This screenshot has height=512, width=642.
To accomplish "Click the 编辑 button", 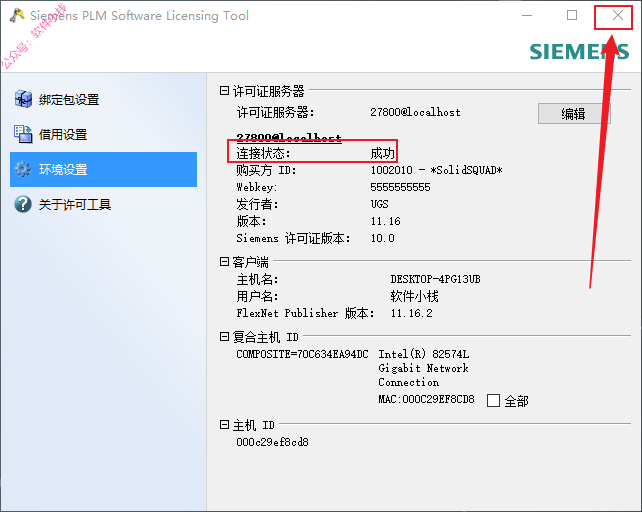I will coord(574,113).
